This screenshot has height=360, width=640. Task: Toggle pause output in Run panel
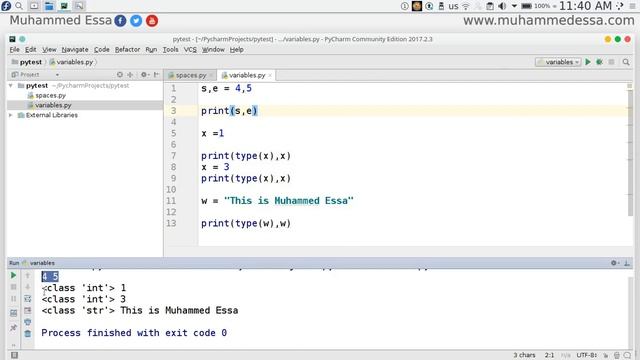tap(13, 299)
